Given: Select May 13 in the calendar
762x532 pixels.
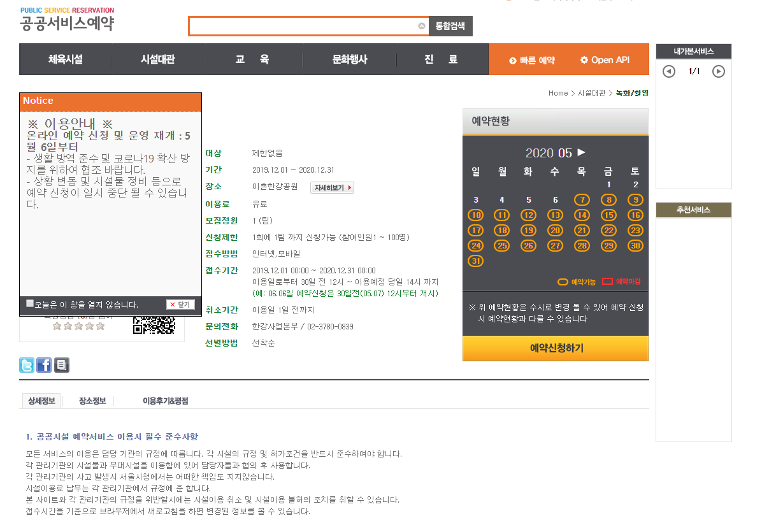Looking at the screenshot, I should click(x=556, y=215).
